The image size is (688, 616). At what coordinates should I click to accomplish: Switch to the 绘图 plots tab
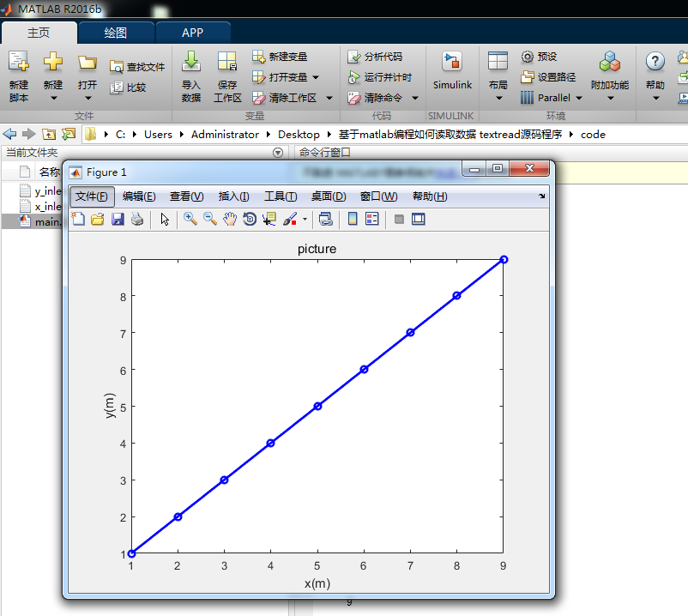116,33
